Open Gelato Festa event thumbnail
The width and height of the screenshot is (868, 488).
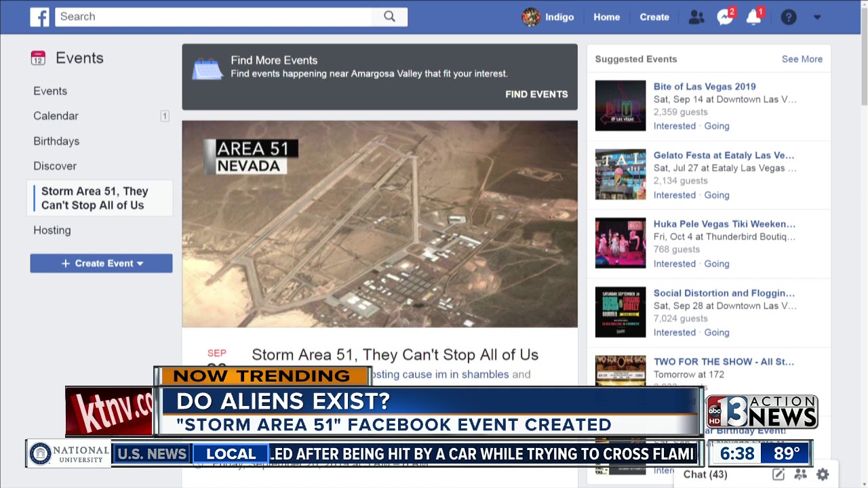click(620, 175)
